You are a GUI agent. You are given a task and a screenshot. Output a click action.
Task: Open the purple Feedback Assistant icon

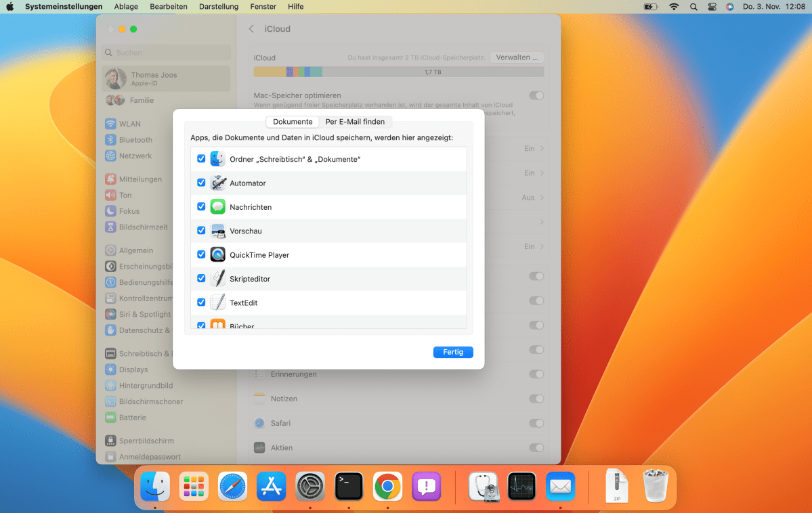[x=426, y=486]
